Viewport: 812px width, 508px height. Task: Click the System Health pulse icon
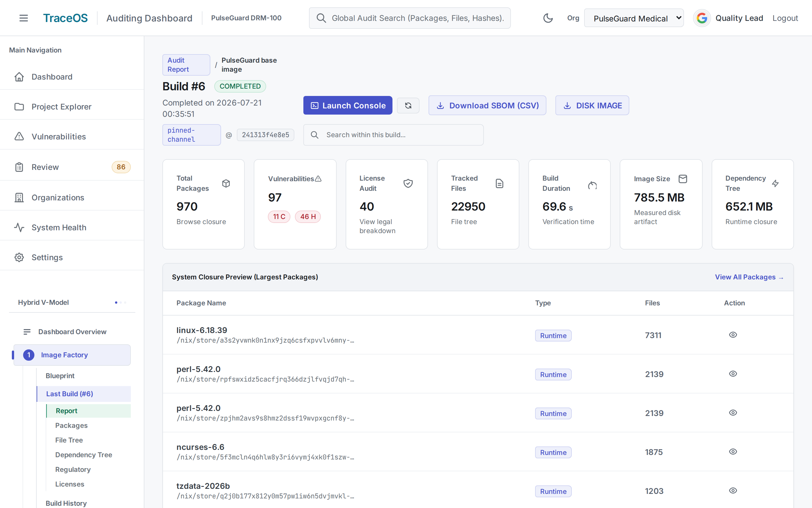(19, 227)
